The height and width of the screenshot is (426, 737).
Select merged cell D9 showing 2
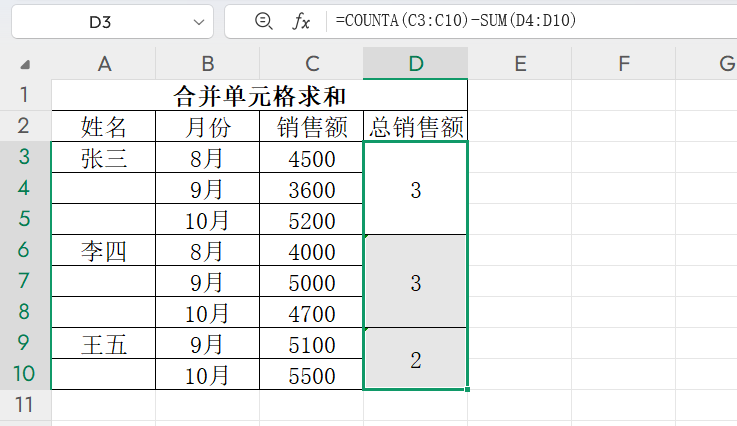coord(415,359)
